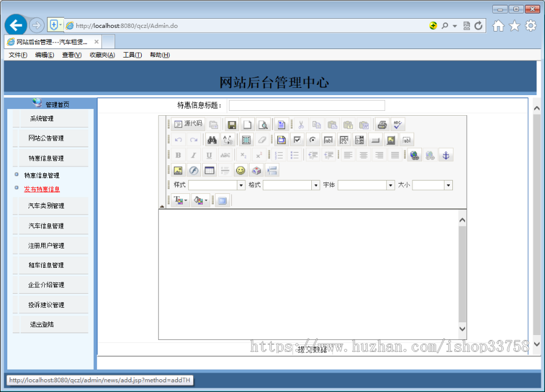Click the Insert/Edit Link globe icon
Image resolution: width=545 pixels, height=392 pixels.
click(x=414, y=155)
